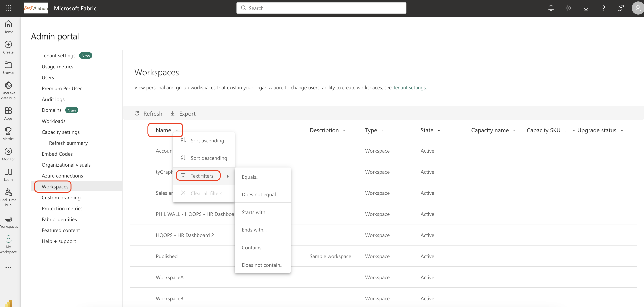Screen dimensions: 644x307
Task: Open Real-Time hub in the left rail
Action: coord(8,197)
